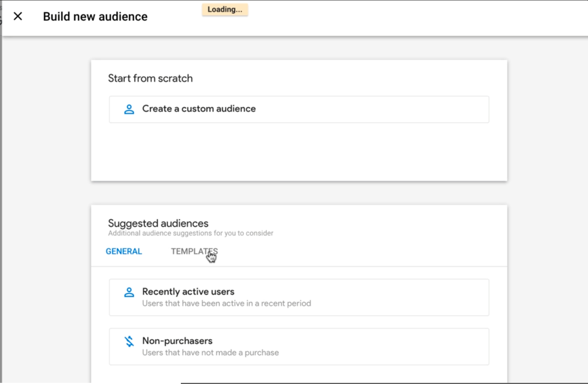Choose the Non-purchasers suggested audience
Screen dimensions: 588x384
pos(299,347)
